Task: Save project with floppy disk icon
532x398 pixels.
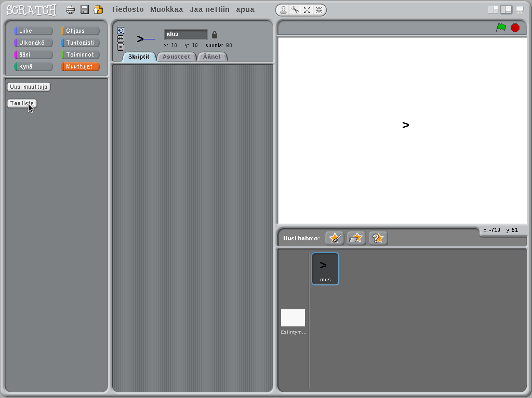Action: click(x=85, y=10)
